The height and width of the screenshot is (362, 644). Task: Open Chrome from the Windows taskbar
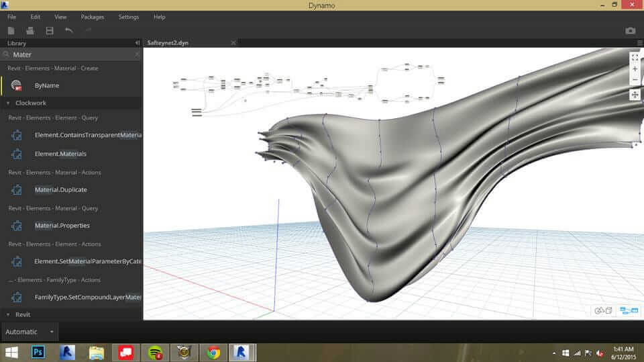click(213, 352)
